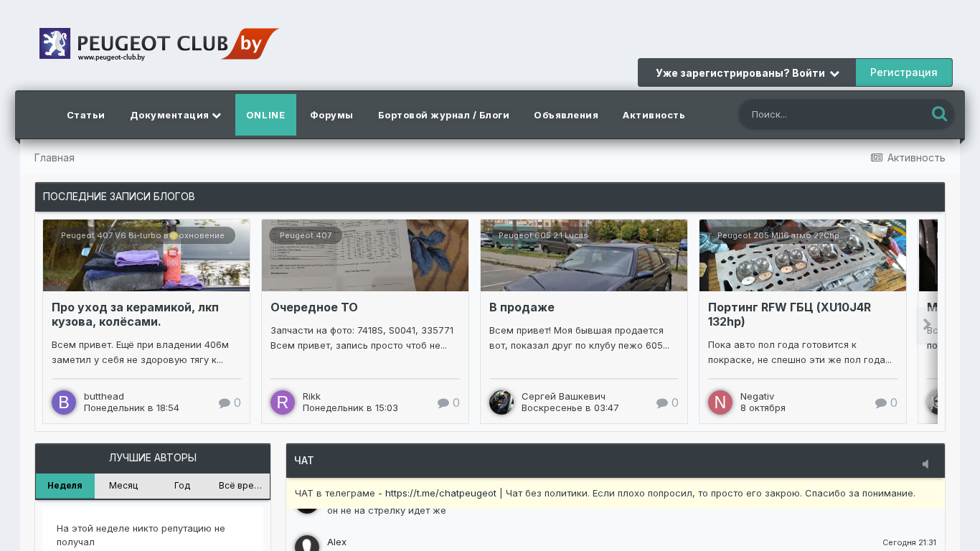Click author name butthead
The image size is (980, 551).
point(104,397)
